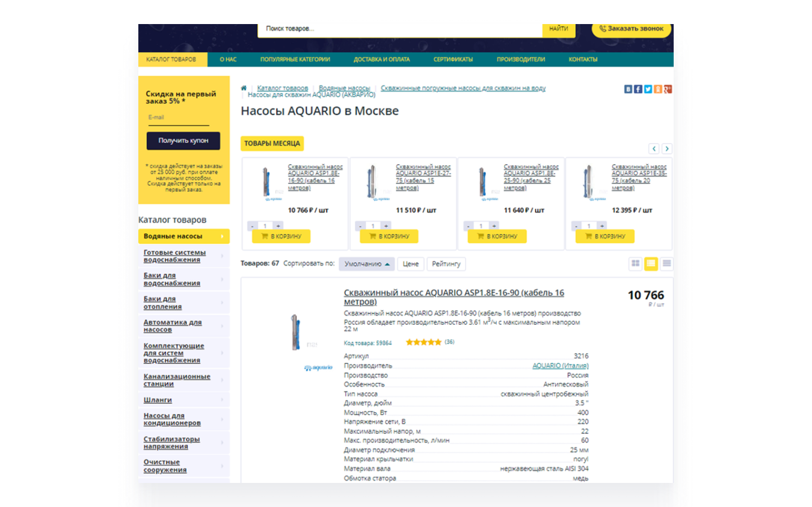The height and width of the screenshot is (507, 812).
Task: Increase quantity for ASP1E-35-75 card
Action: click(x=602, y=226)
